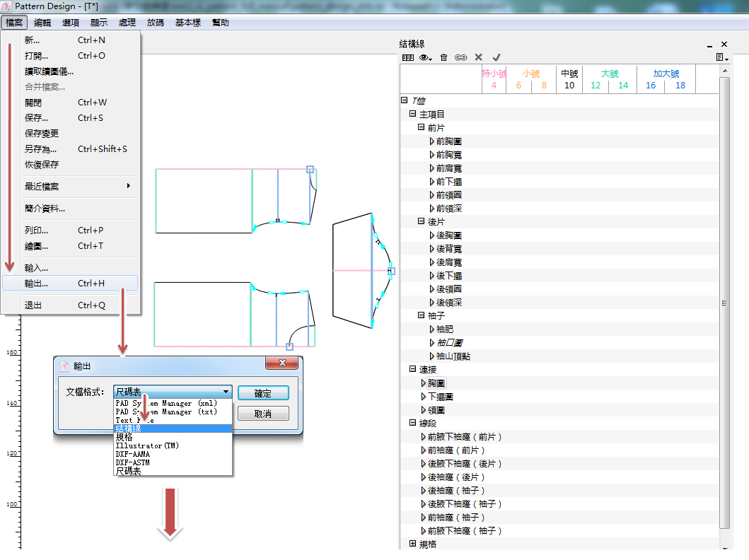Toggle the eye visibility dropdown in 結構線 toolbar
Viewport: 749px width, 560px height.
coord(426,57)
